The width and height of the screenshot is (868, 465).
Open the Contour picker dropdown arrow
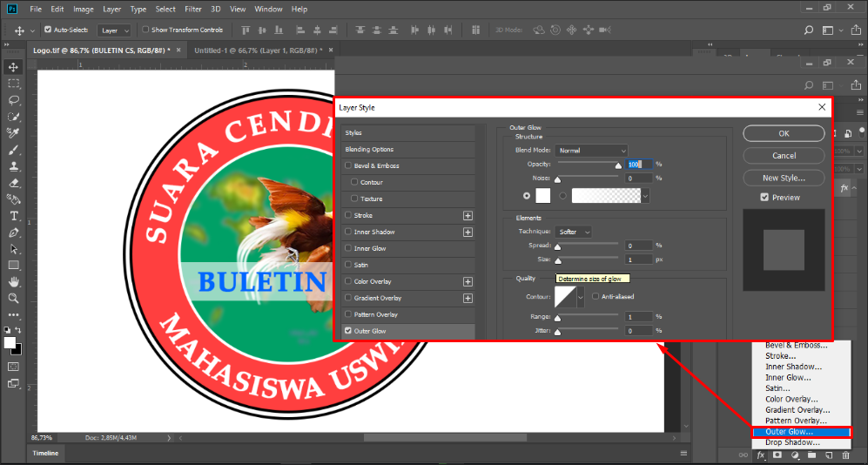tap(580, 297)
